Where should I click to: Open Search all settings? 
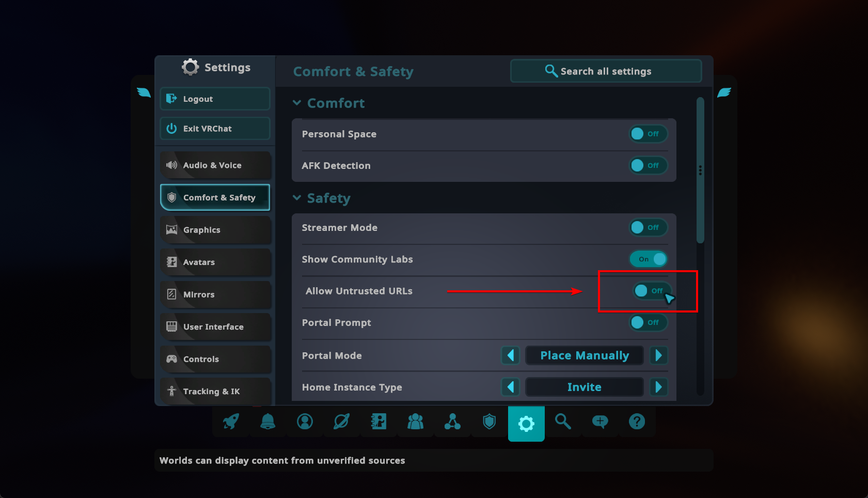pos(606,71)
